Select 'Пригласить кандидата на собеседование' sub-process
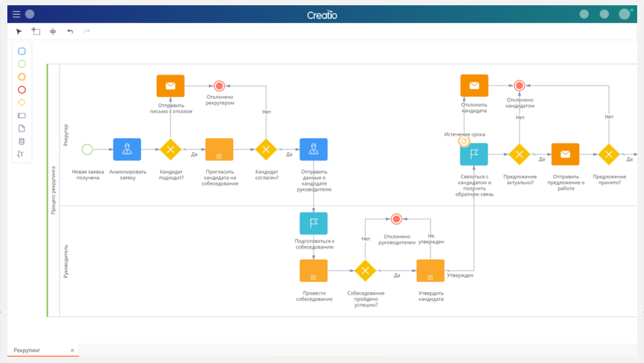This screenshot has width=644, height=363. pyautogui.click(x=219, y=149)
